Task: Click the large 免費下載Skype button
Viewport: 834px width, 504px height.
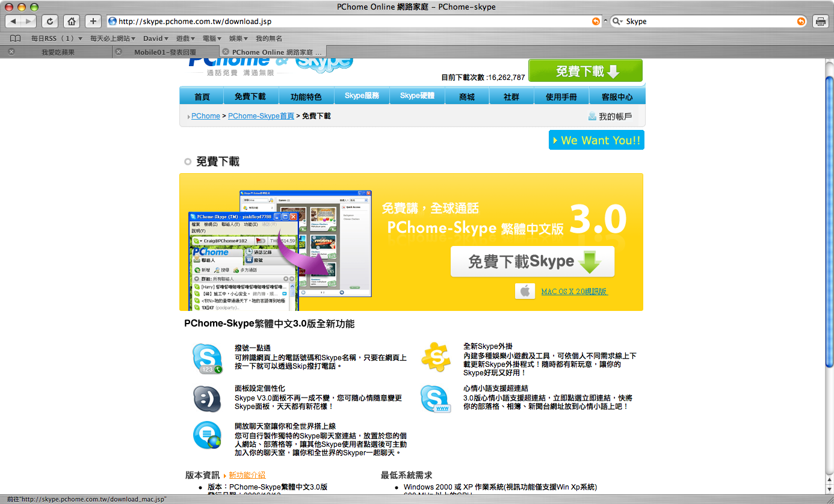Action: [x=533, y=262]
